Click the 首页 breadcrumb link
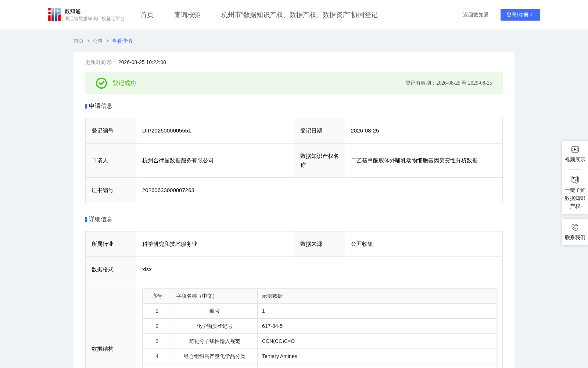 point(79,41)
